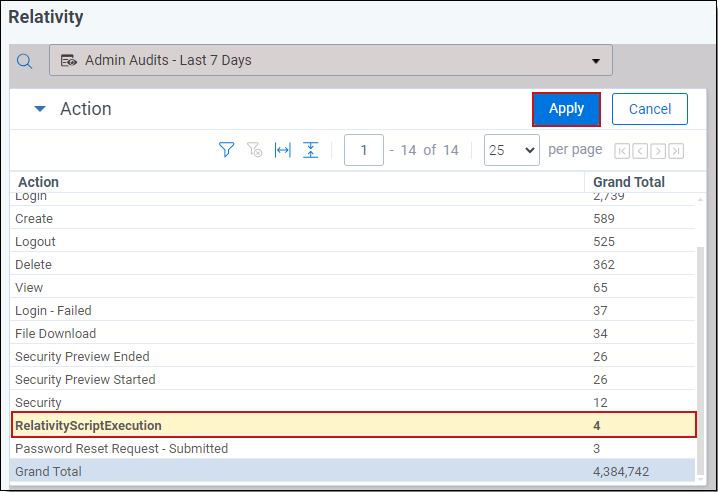
Task: Jump to the last page
Action: click(x=676, y=151)
